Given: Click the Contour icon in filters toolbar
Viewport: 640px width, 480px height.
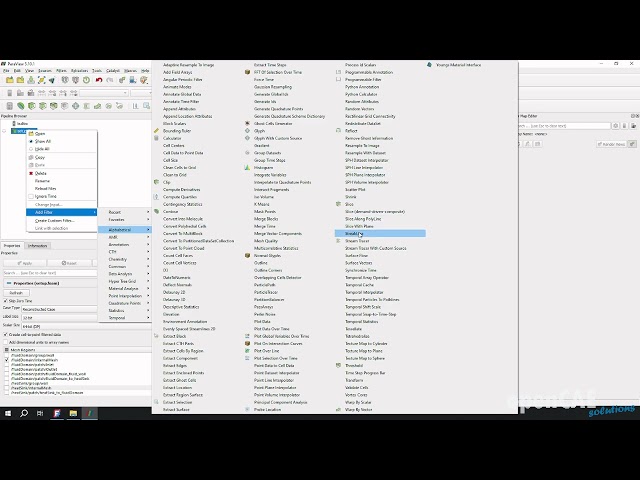Looking at the screenshot, I should [x=20, y=106].
